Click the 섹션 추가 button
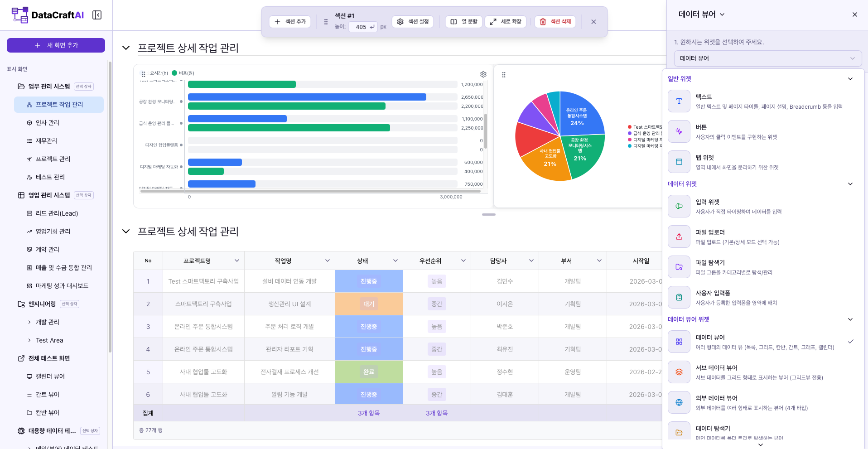Image resolution: width=868 pixels, height=449 pixels. tap(290, 22)
